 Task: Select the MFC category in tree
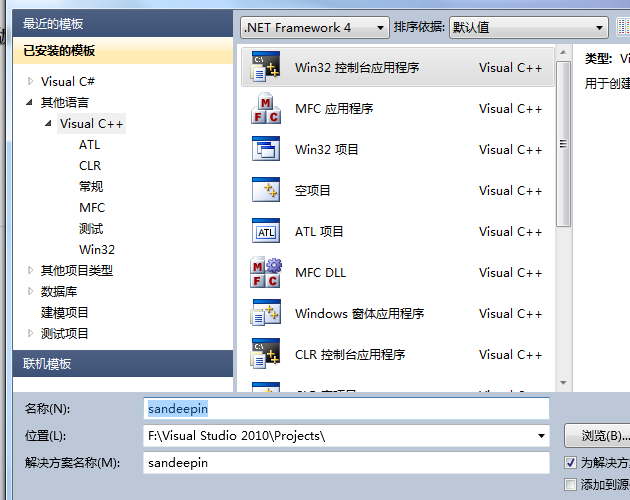point(92,208)
